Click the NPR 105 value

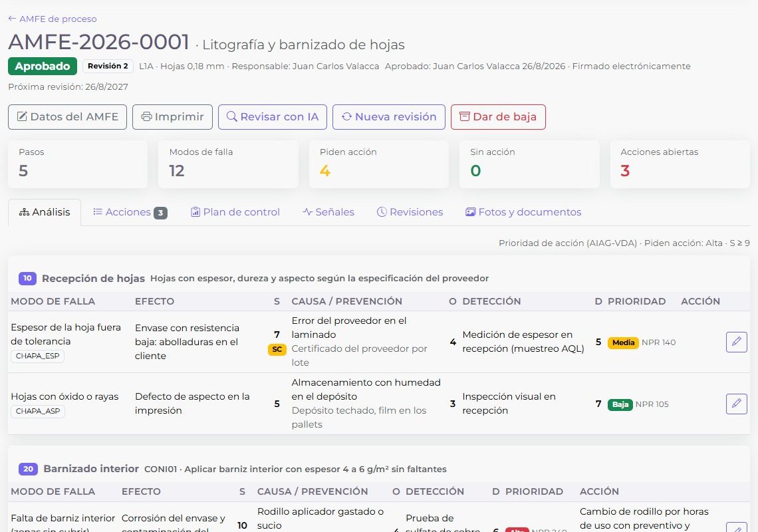652,404
